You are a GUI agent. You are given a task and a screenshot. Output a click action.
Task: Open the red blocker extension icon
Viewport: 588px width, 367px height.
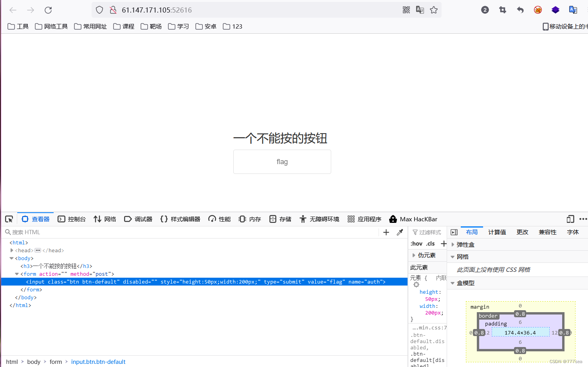coord(538,10)
